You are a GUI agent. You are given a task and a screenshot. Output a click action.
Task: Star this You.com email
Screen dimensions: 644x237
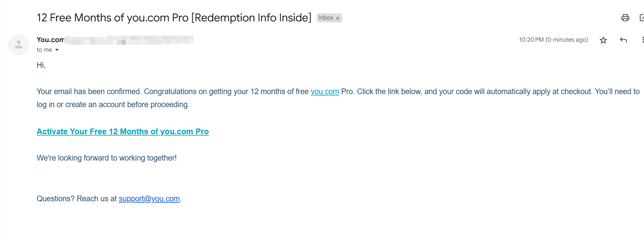pos(603,40)
